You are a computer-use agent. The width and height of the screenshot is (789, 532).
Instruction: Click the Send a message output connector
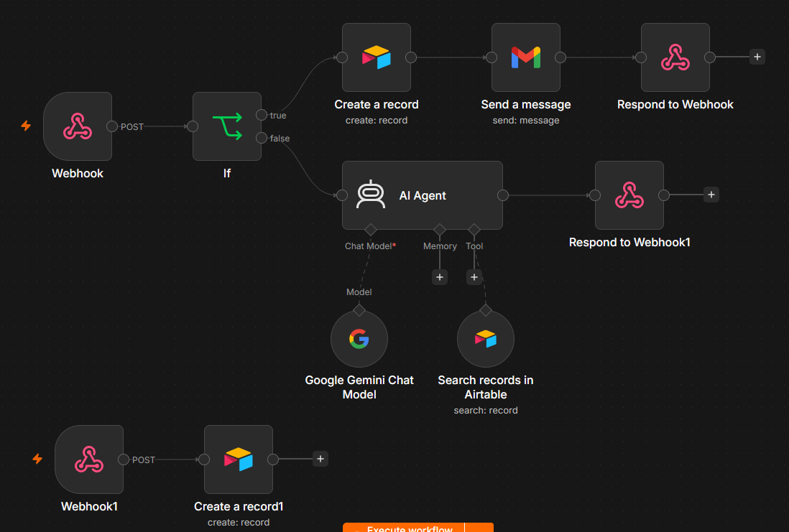(x=560, y=57)
